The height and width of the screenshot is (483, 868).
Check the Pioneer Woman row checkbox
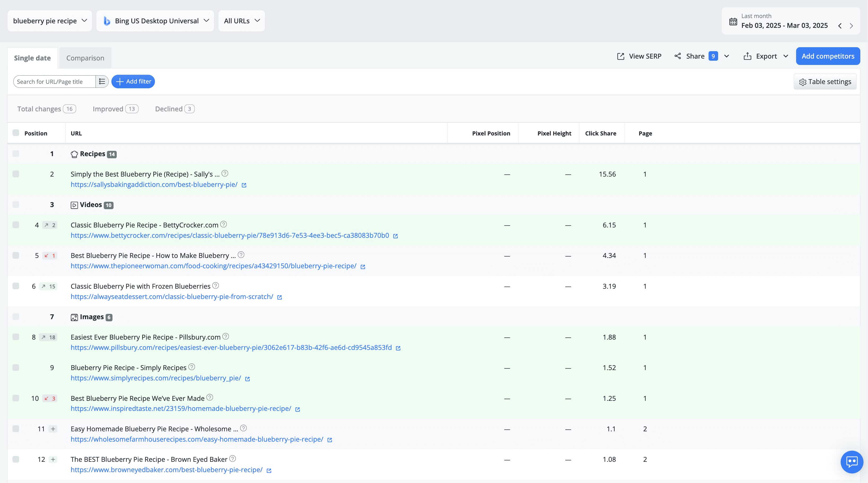[x=16, y=255]
